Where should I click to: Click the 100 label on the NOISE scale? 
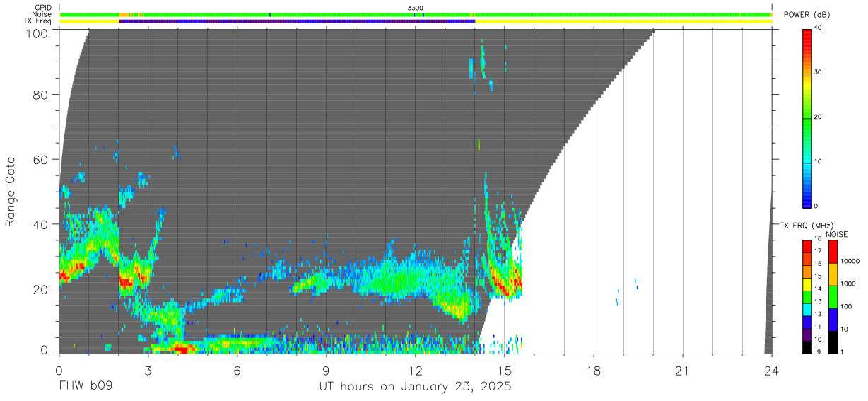click(x=847, y=306)
